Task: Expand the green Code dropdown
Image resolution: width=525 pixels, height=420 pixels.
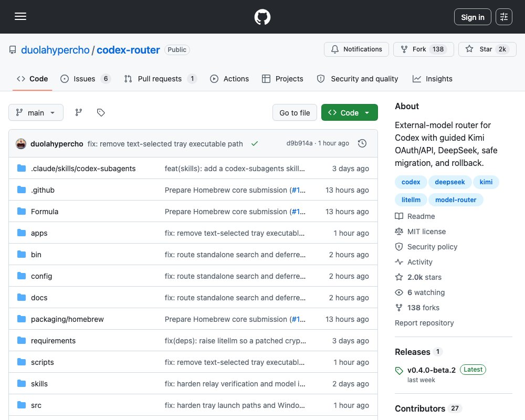Action: pos(349,113)
